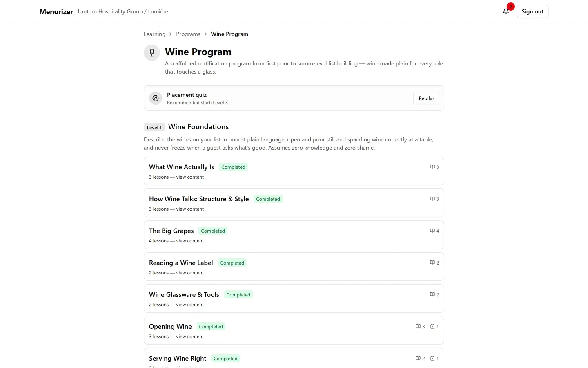Screen dimensions: 588x368
Task: Click Completed badge on What Wine Actually Is
Action: click(233, 167)
